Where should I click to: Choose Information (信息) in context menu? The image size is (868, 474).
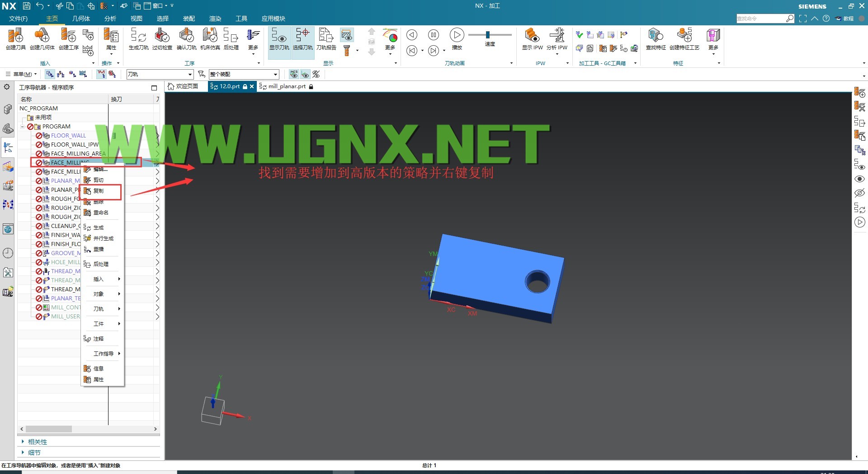98,369
